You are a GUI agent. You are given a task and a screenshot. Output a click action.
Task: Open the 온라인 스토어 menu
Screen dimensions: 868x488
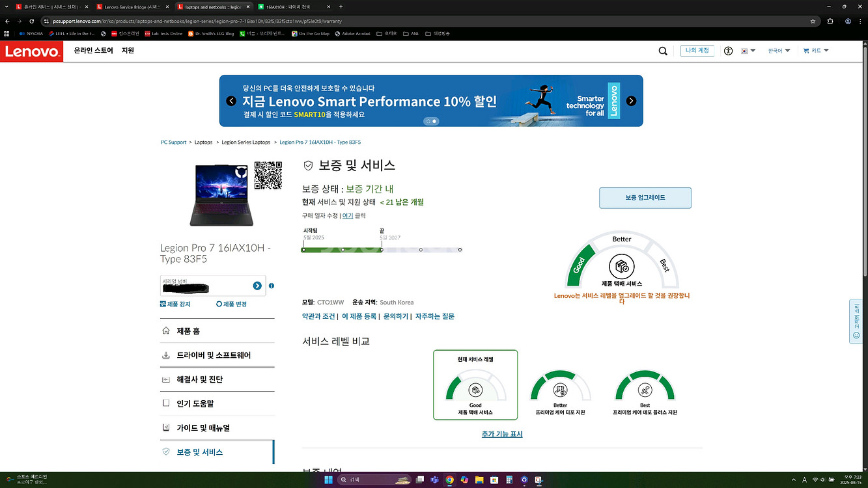pos(93,51)
